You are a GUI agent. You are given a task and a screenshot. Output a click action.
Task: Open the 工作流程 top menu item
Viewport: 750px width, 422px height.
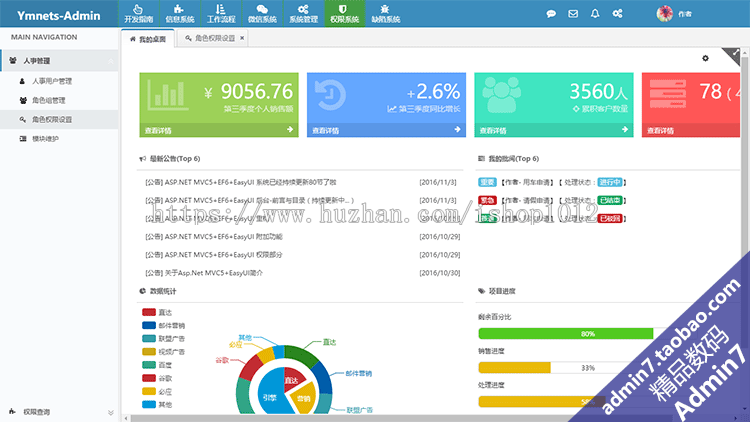[x=221, y=13]
